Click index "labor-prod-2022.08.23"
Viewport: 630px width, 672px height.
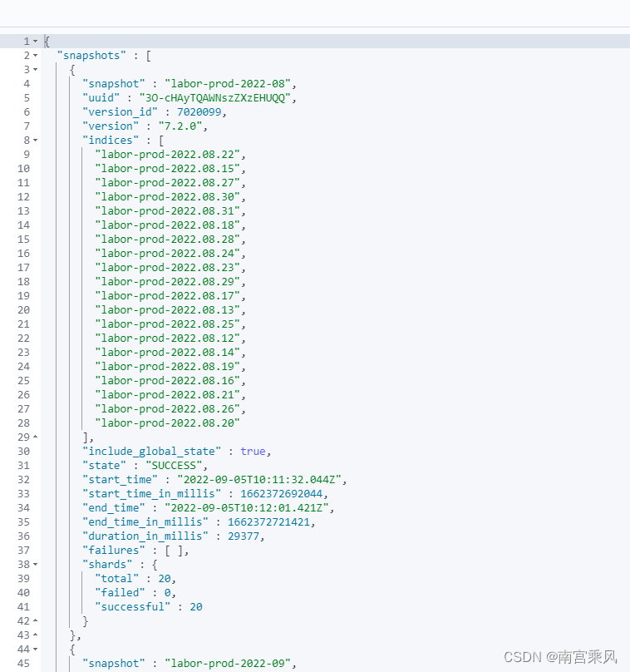click(168, 268)
